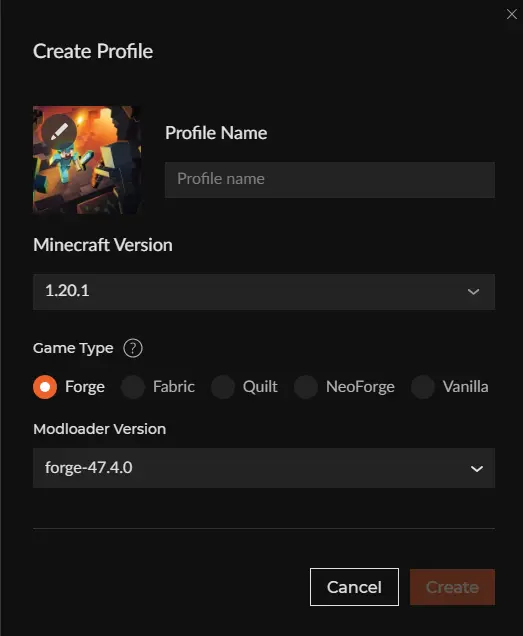
Task: Choose the NeoForge game type label
Action: point(360,387)
